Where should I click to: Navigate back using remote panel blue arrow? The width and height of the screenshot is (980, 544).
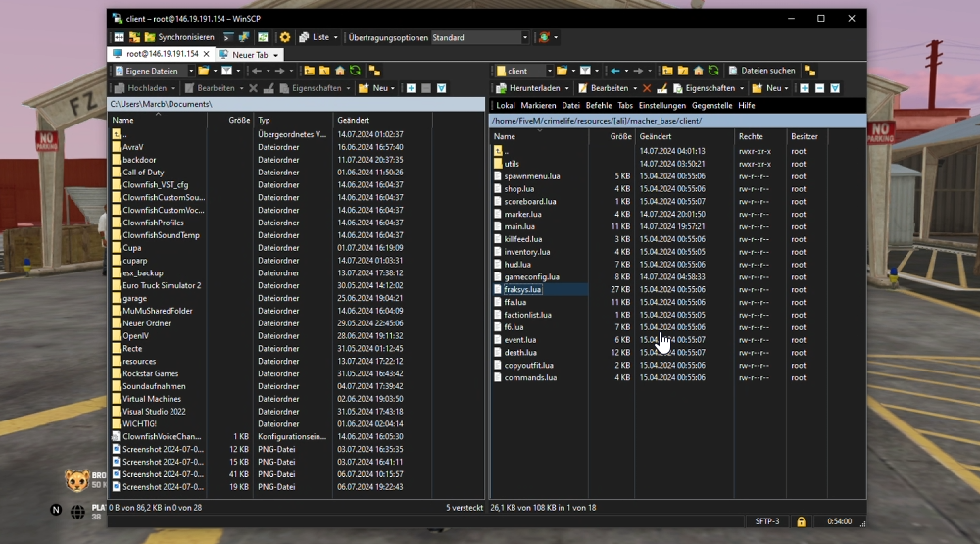click(x=615, y=71)
